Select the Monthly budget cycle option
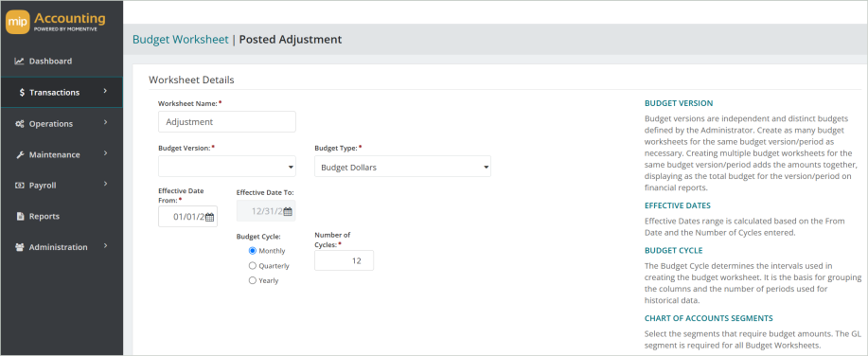 253,251
